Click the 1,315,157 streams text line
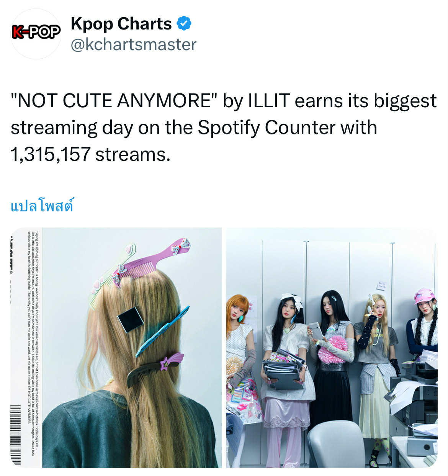The width and height of the screenshot is (448, 476). pos(90,155)
